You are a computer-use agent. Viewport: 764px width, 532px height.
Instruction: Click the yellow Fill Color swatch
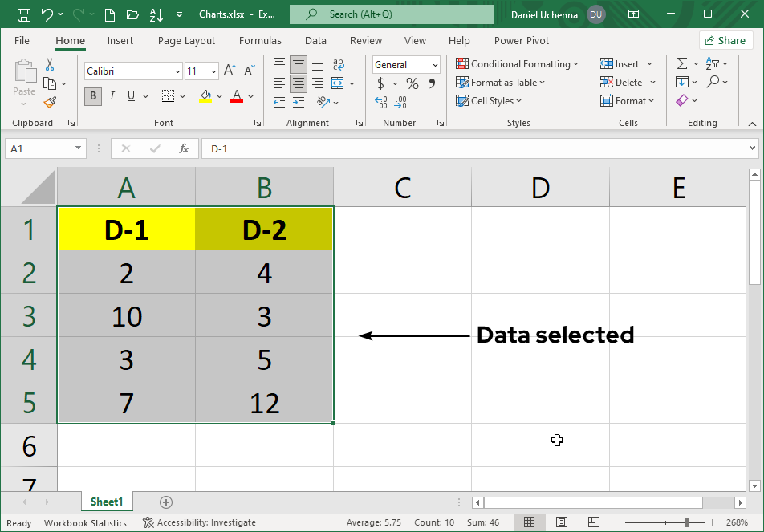click(x=205, y=96)
